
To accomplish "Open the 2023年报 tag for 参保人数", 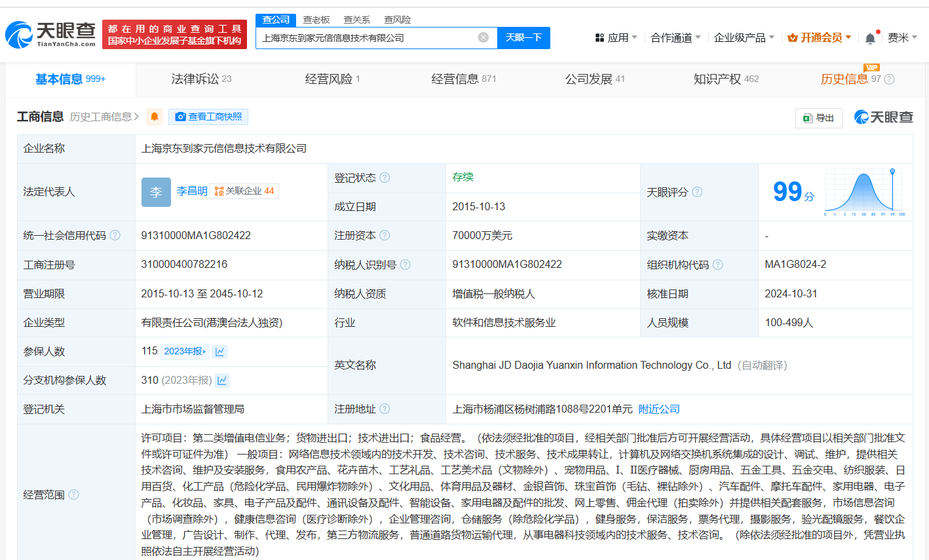I will click(185, 352).
